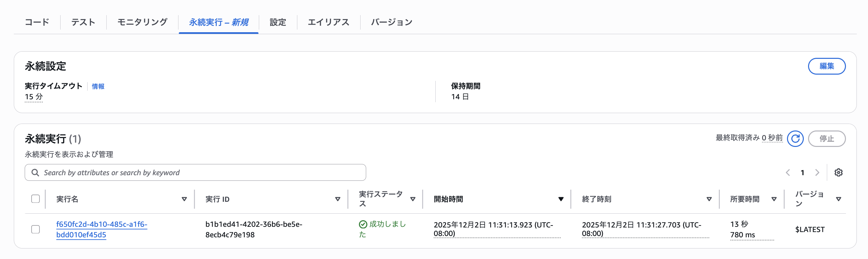Screen dimensions: 868x259
Task: Open the table preferences gear icon
Action: (839, 173)
